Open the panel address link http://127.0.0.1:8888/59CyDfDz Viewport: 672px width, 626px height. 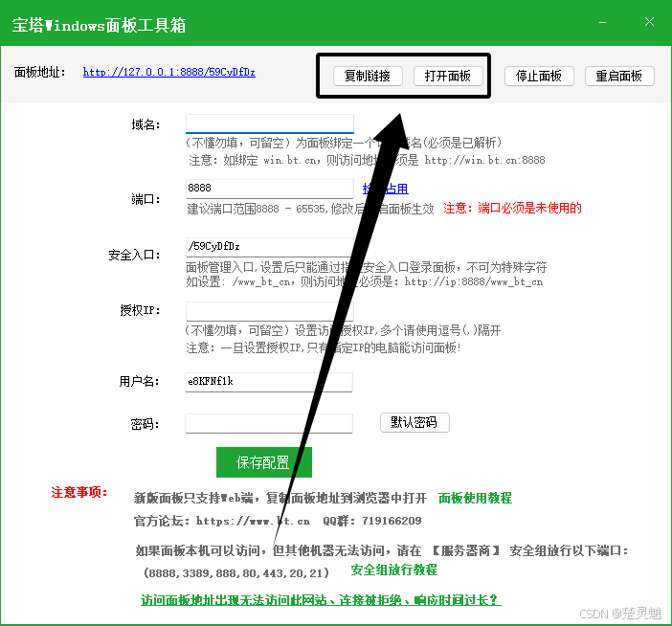pyautogui.click(x=168, y=72)
